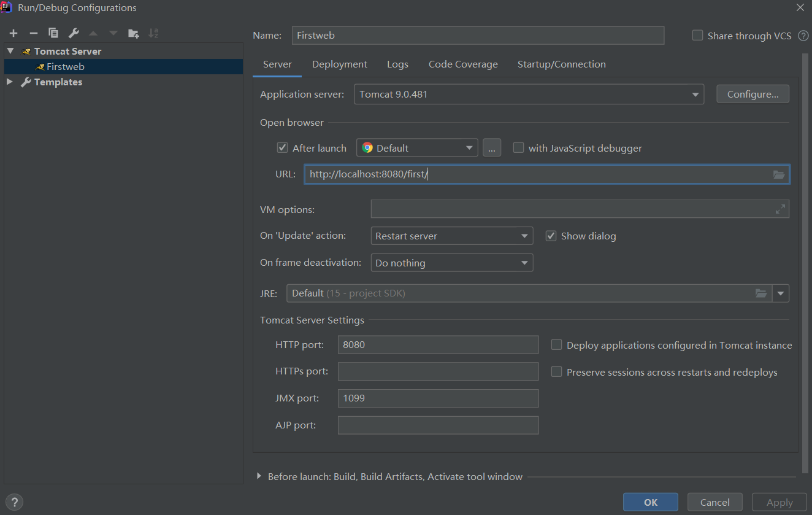Expand the VM options field icon
This screenshot has width=812, height=515.
click(780, 209)
